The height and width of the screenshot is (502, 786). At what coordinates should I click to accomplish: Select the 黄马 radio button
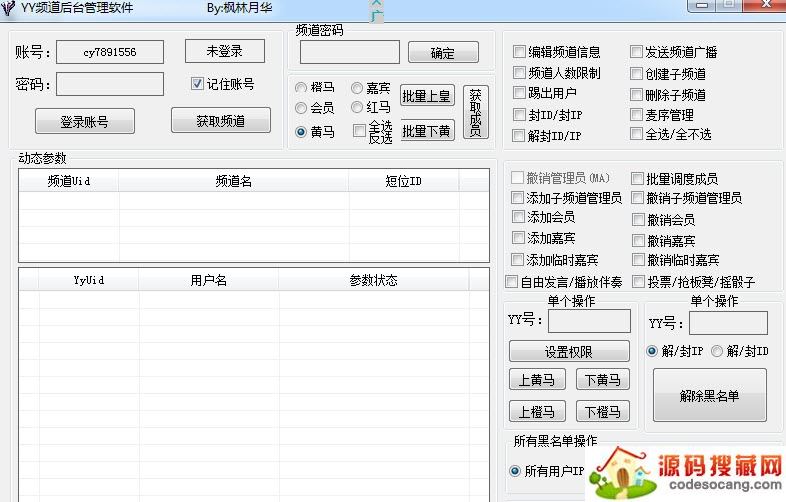(x=301, y=132)
